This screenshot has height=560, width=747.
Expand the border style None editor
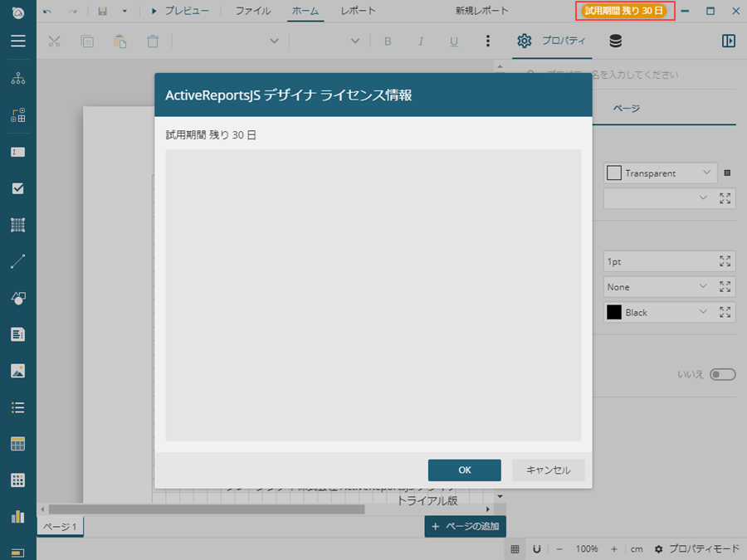[725, 287]
